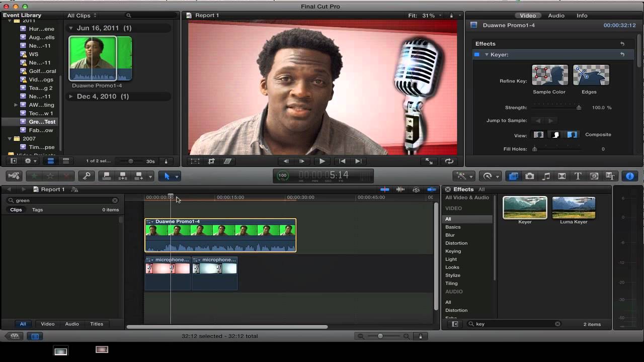Screen dimensions: 644x362
Task: Set Keyer view to Matte
Action: pos(555,135)
